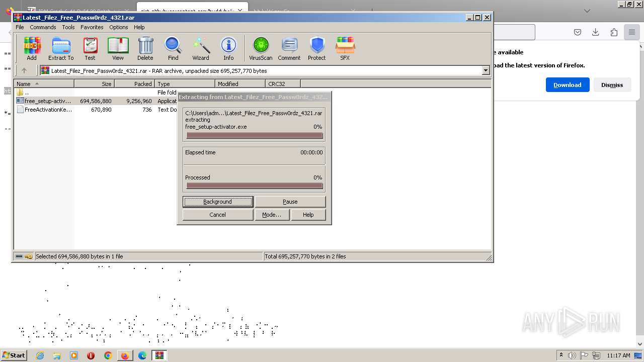The width and height of the screenshot is (644, 362).
Task: Click the Test archive icon
Action: point(90,49)
